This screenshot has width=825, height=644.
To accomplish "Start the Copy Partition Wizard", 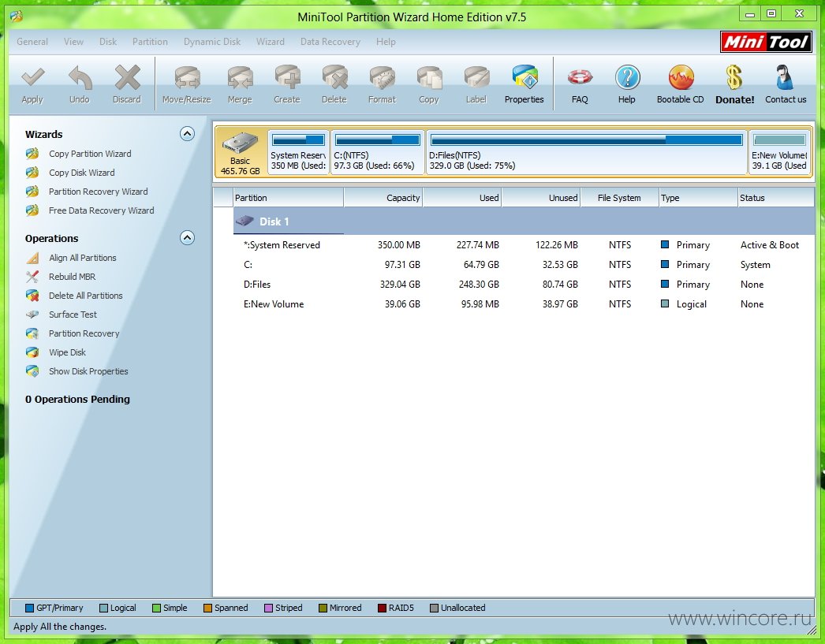I will [x=90, y=154].
